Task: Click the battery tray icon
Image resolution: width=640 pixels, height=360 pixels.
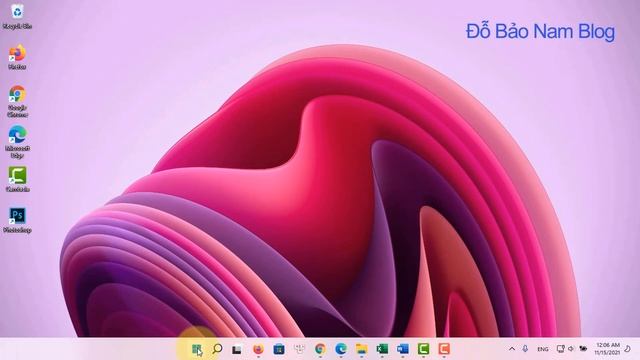Action: tap(583, 349)
